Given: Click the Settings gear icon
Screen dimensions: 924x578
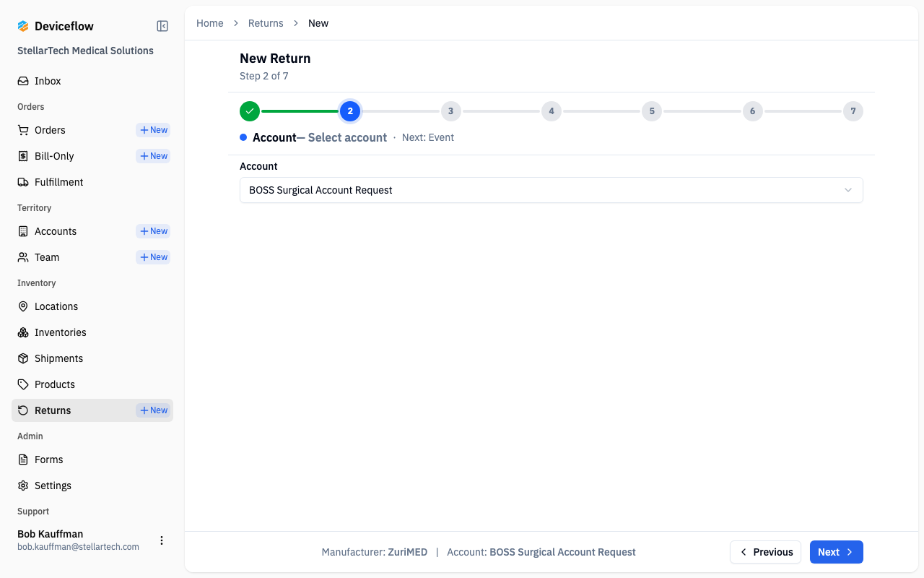Looking at the screenshot, I should point(23,486).
